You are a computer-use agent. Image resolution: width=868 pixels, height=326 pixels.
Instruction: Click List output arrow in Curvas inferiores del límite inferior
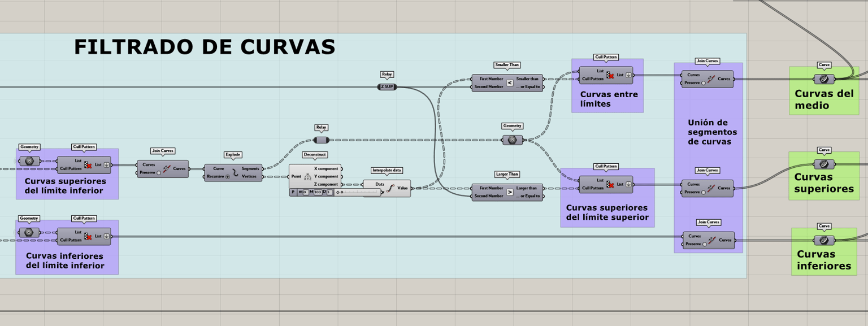click(106, 236)
